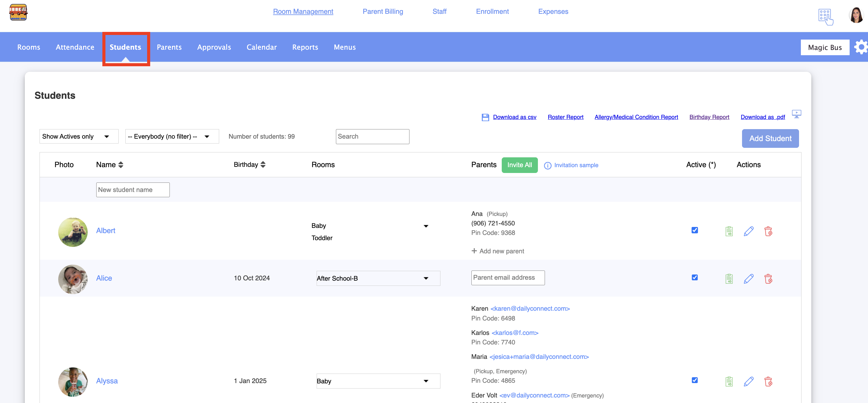Open the Show Actives only dropdown
The width and height of the screenshot is (868, 403).
click(79, 136)
